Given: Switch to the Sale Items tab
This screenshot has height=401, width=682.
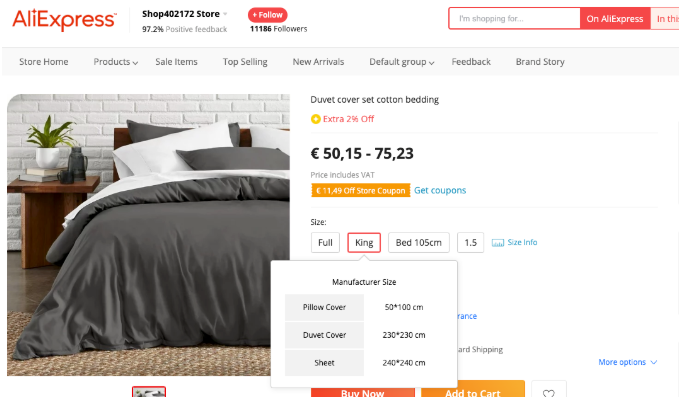Looking at the screenshot, I should (x=176, y=62).
